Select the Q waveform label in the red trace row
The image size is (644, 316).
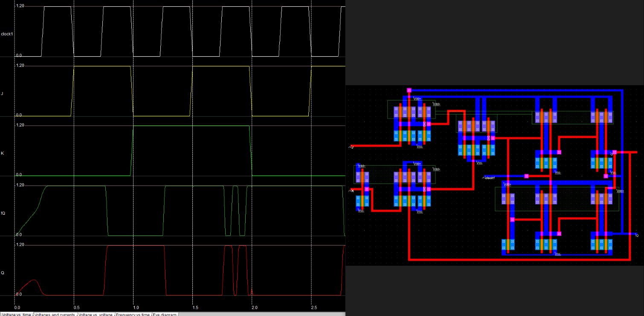click(x=3, y=272)
